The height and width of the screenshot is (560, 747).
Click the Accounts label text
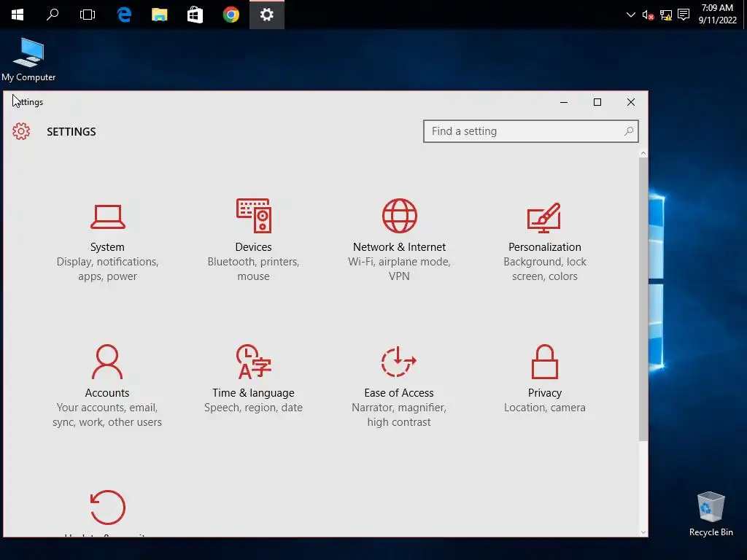[x=107, y=393]
